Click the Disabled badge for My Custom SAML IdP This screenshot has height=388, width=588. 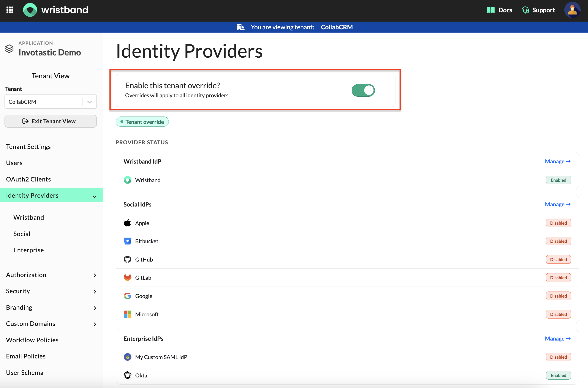(x=558, y=357)
